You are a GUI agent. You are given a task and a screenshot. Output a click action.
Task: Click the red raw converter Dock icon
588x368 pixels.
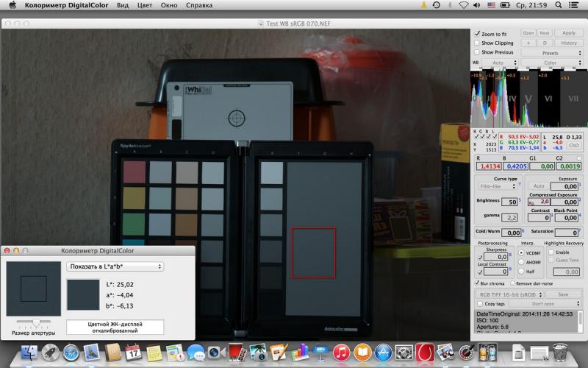(x=425, y=353)
